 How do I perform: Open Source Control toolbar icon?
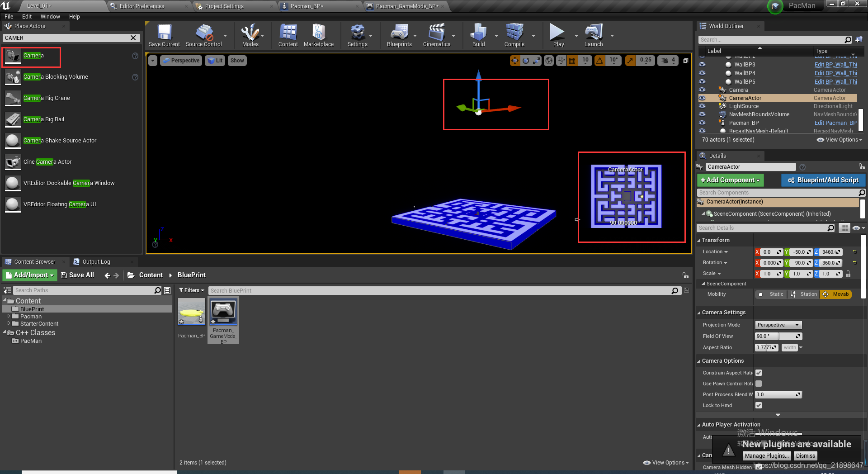point(204,35)
